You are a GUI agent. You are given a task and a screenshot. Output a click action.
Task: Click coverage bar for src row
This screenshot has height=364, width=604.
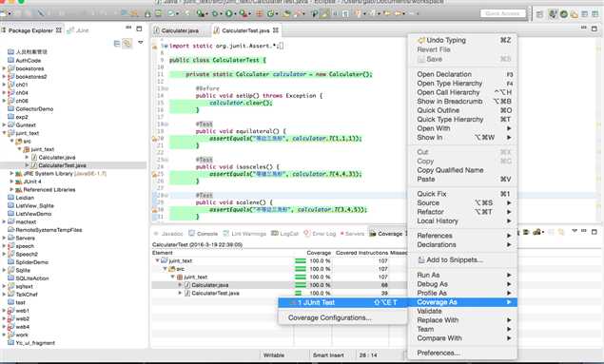pos(301,269)
